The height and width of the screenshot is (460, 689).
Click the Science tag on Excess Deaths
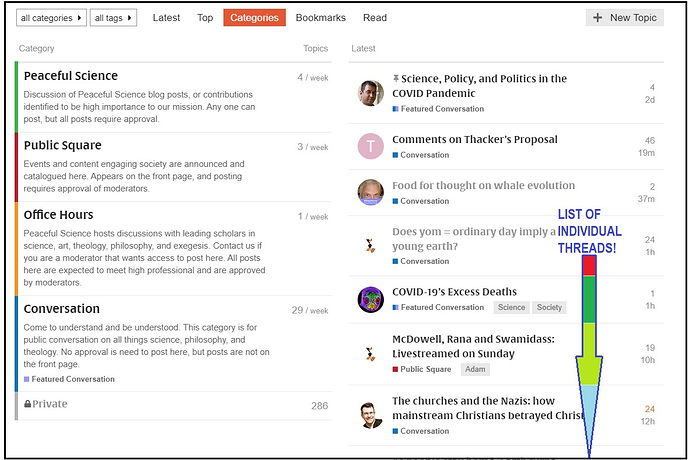511,308
